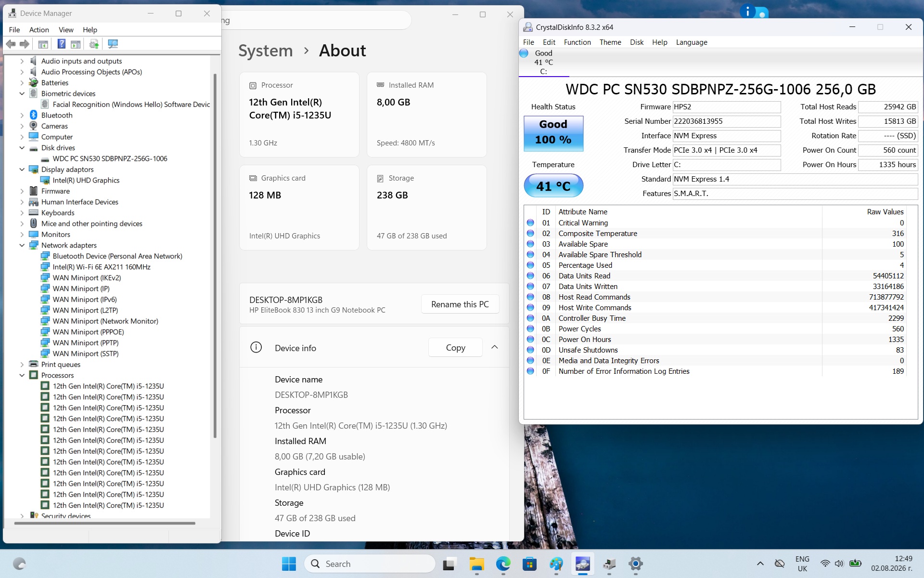Image resolution: width=924 pixels, height=578 pixels.
Task: Select WAN Miniport (PPPOE) entry
Action: [x=88, y=332]
